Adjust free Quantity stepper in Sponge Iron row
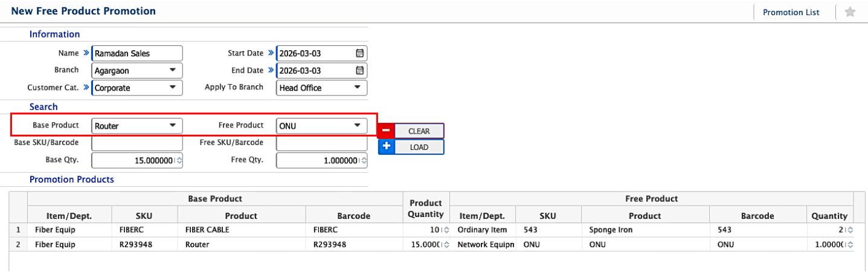Image resolution: width=868 pixels, height=272 pixels. point(850,230)
